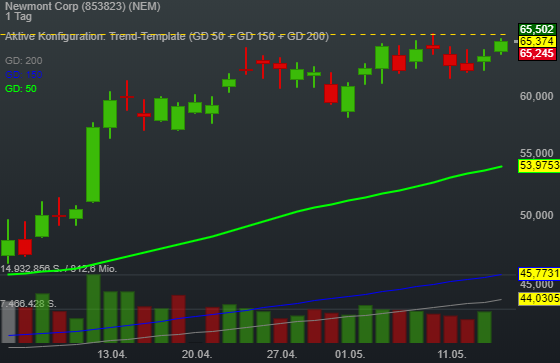
Task: Click the 13.04. date marker
Action: (112, 354)
